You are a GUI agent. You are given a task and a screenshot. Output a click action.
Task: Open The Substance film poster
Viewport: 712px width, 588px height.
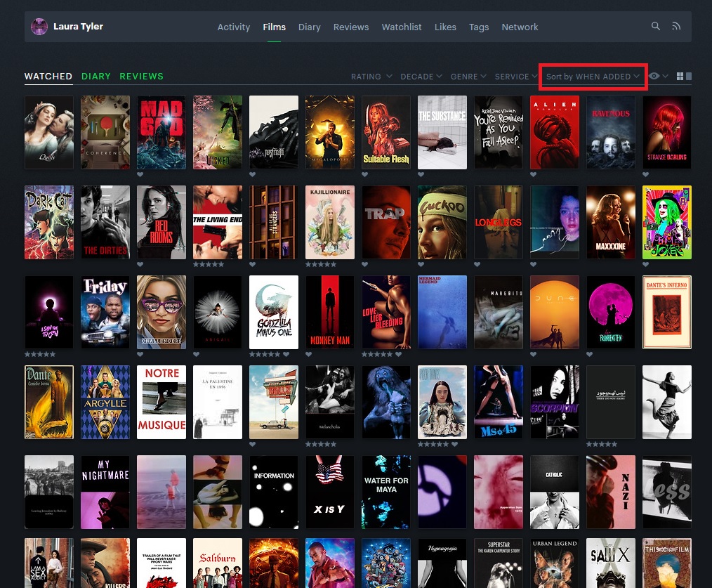click(x=442, y=132)
